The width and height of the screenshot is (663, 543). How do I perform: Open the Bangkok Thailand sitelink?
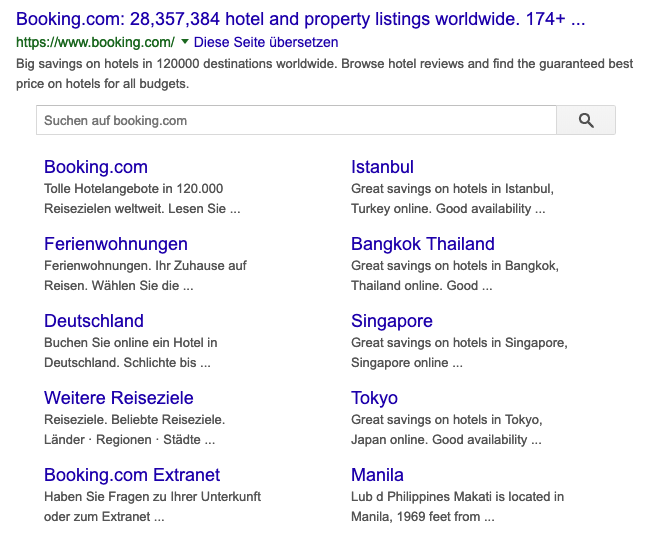tap(423, 244)
